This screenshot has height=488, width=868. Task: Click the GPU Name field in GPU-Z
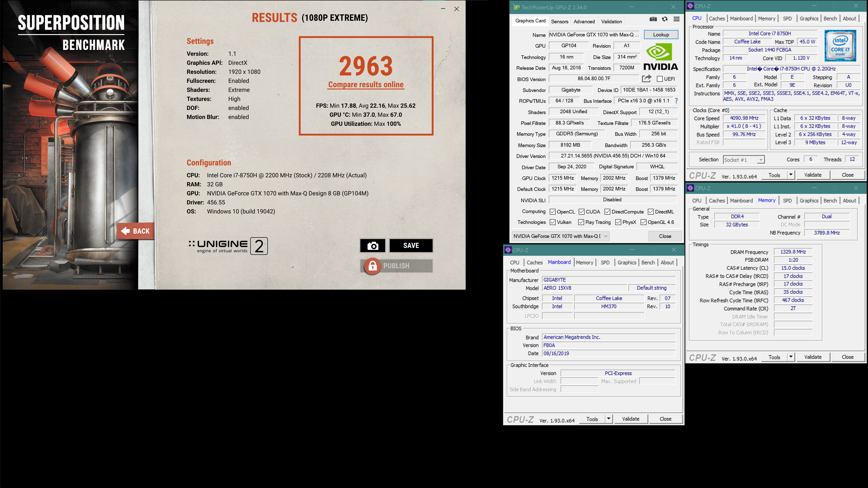(594, 34)
